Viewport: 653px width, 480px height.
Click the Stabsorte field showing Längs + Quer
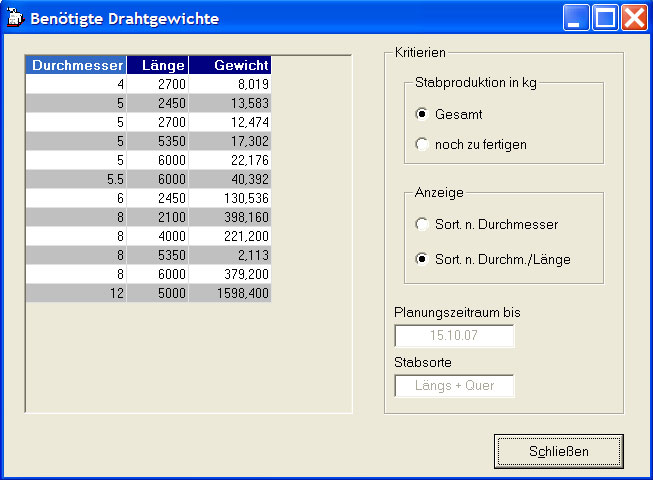point(454,385)
